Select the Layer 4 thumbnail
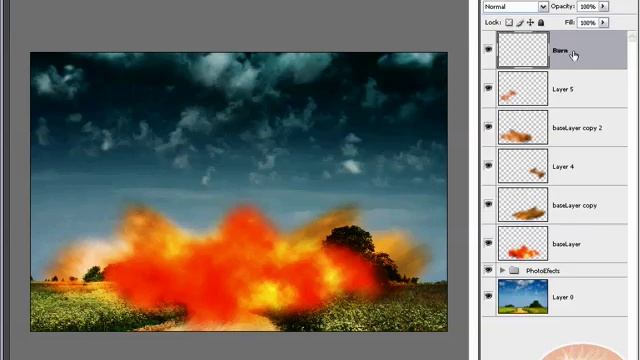The width and height of the screenshot is (640, 360). pos(523,166)
